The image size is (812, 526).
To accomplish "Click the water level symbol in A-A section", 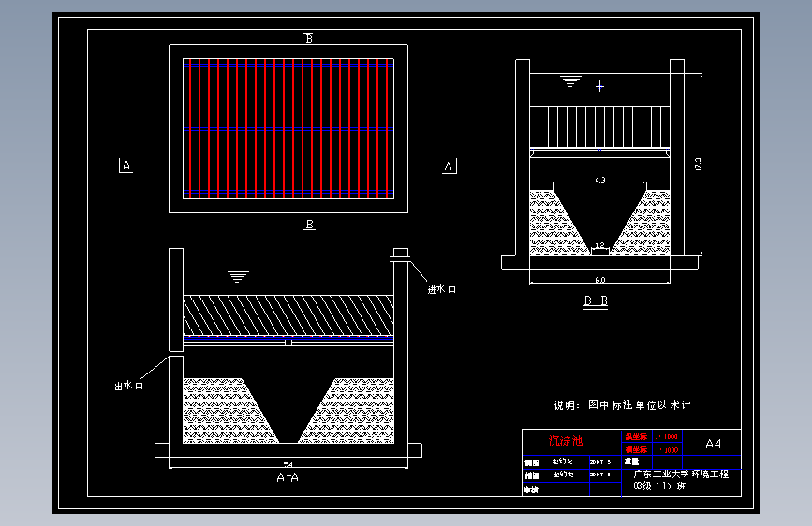I will coord(238,276).
